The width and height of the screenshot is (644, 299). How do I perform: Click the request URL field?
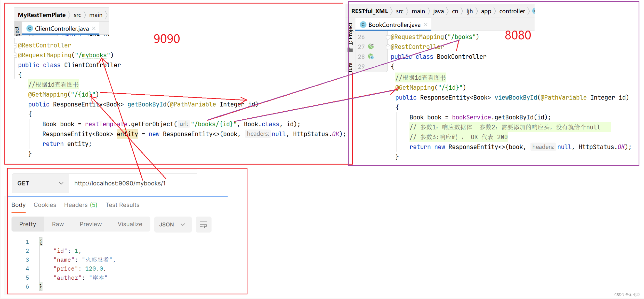click(x=133, y=183)
